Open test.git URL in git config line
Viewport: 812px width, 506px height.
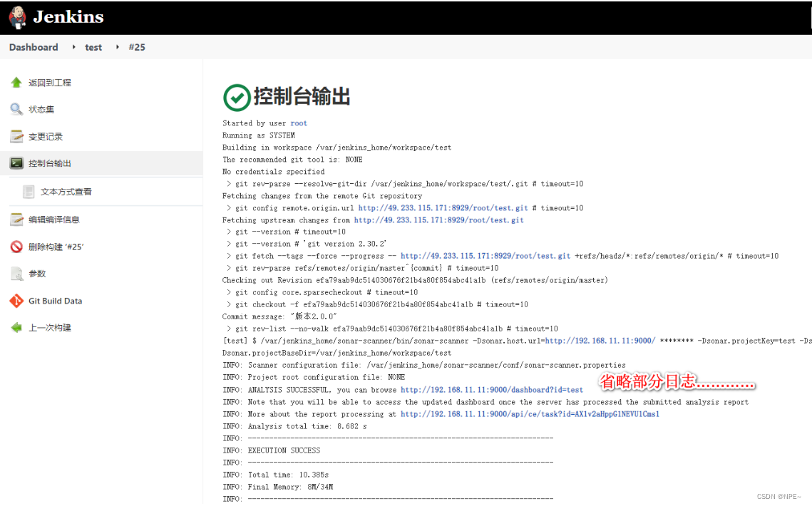(x=443, y=207)
